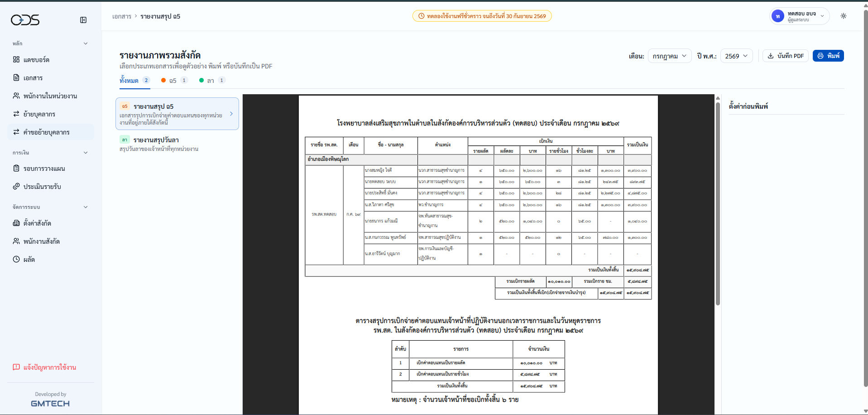Screen dimensions: 868x415
Task: Click the green ลา badge on leave report
Action: (125, 140)
